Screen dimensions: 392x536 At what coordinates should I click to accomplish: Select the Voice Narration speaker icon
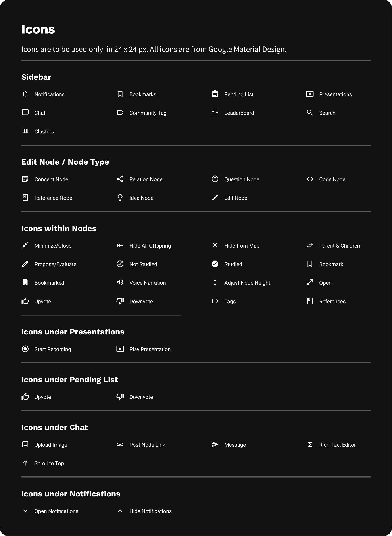tap(120, 282)
